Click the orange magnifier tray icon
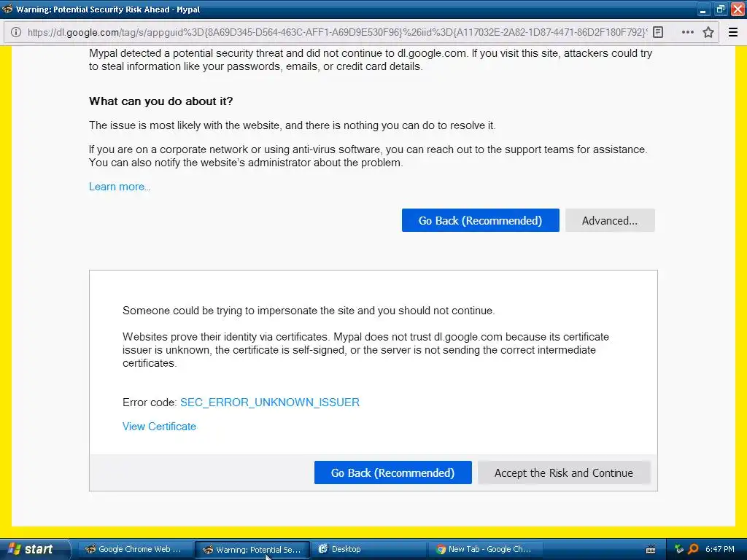747x560 pixels. point(693,549)
